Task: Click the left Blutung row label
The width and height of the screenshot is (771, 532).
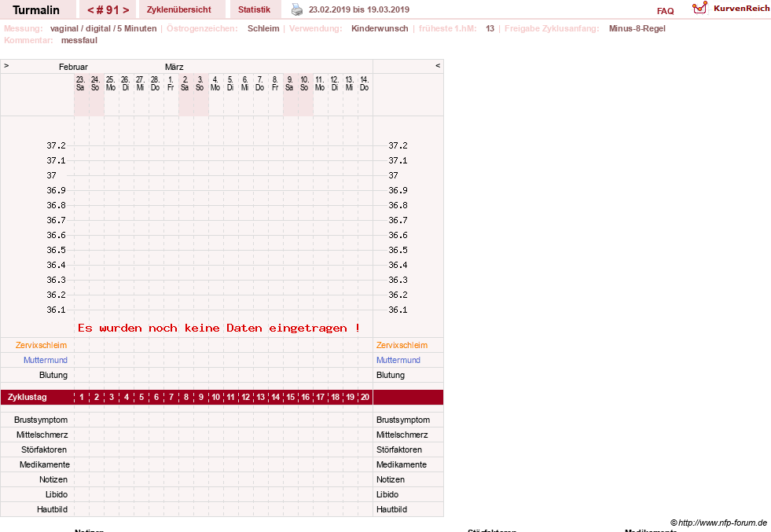Action: [53, 375]
